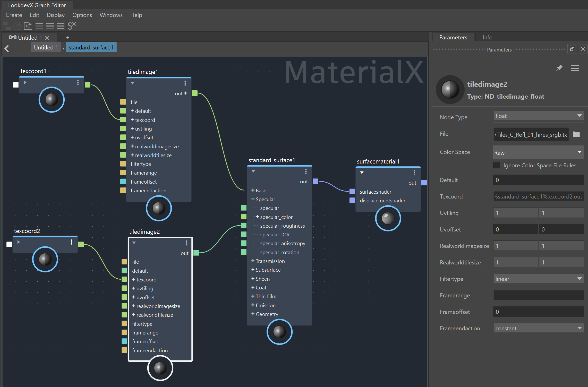Pin the Parameters panel with pushpin icon
588x387 pixels.
(559, 68)
